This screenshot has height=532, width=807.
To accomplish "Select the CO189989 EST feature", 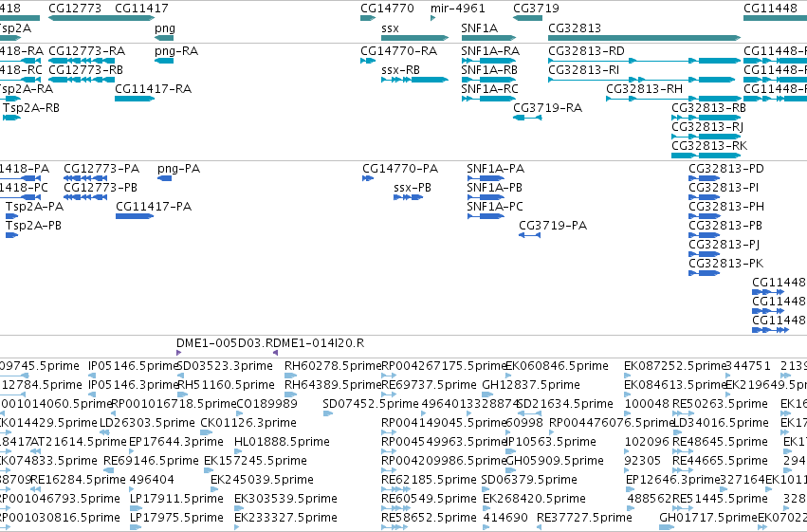I will pyautogui.click(x=239, y=413).
